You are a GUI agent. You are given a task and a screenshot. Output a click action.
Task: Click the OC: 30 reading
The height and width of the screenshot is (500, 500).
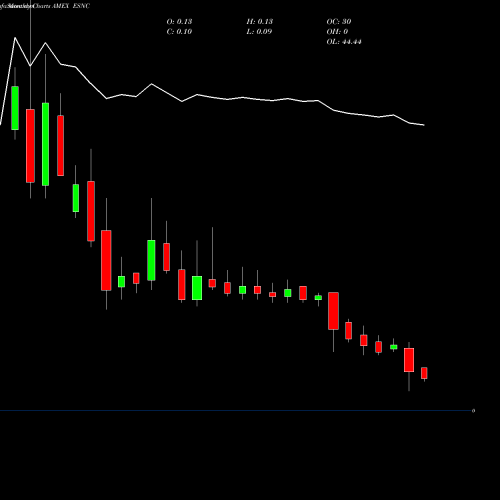[339, 22]
